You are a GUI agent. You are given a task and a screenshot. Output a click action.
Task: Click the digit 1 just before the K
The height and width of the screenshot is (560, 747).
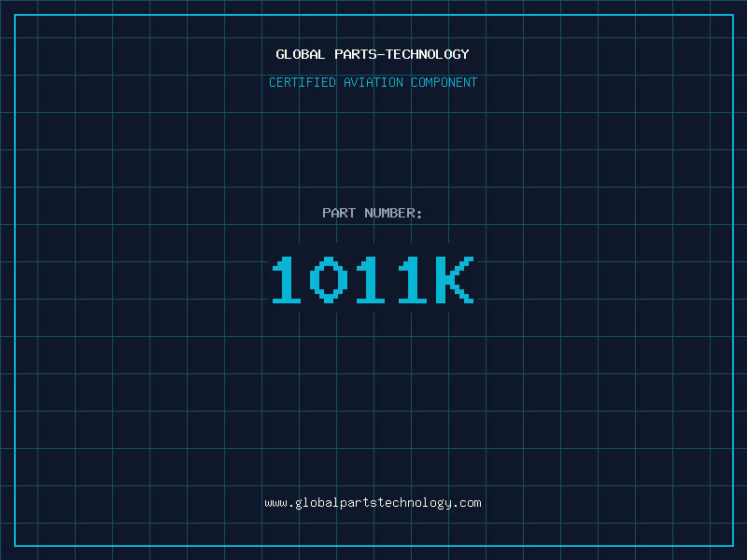412,280
